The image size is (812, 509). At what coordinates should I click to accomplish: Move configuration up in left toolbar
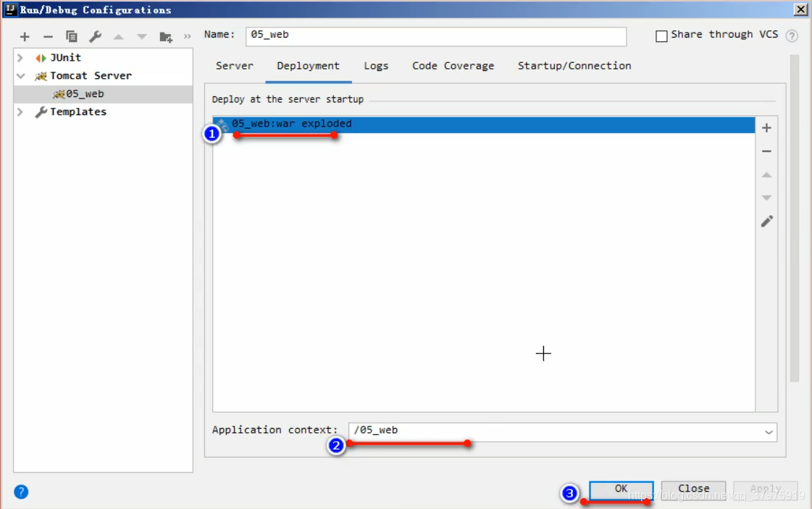click(x=119, y=37)
